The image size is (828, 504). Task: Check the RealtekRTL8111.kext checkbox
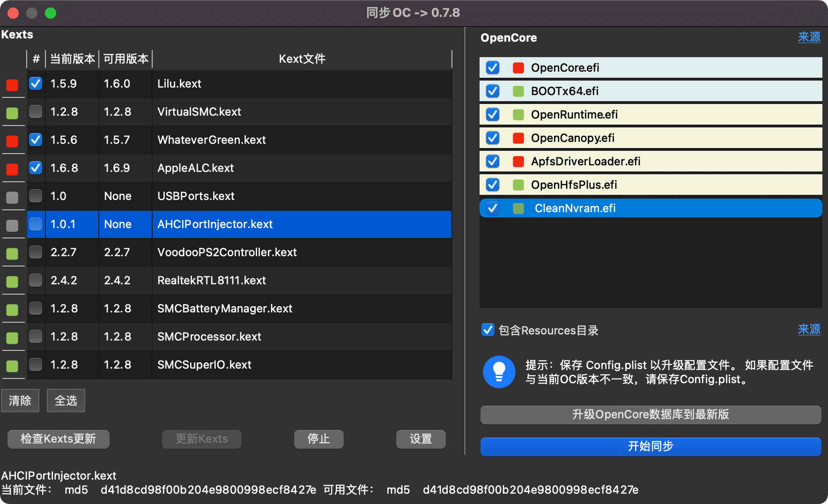pyautogui.click(x=36, y=280)
